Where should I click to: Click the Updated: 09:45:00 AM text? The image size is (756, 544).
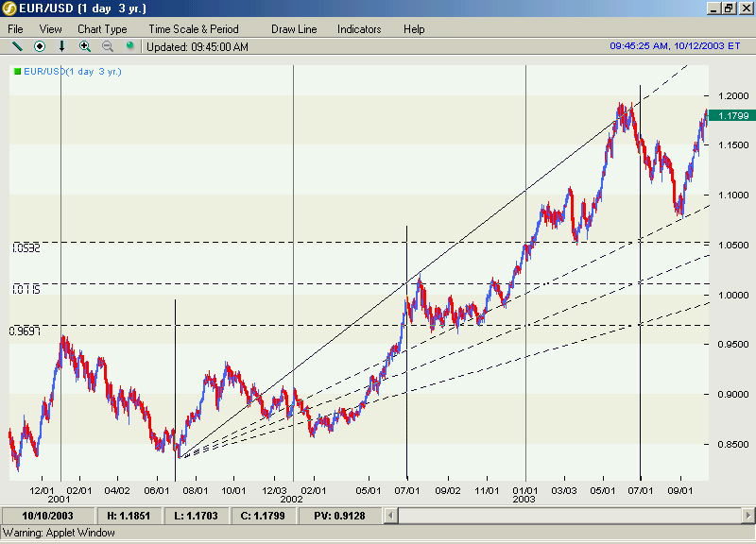[198, 46]
